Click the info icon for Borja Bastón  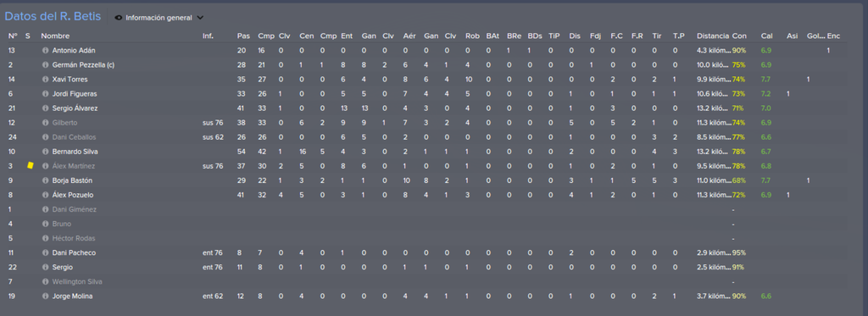pos(46,180)
